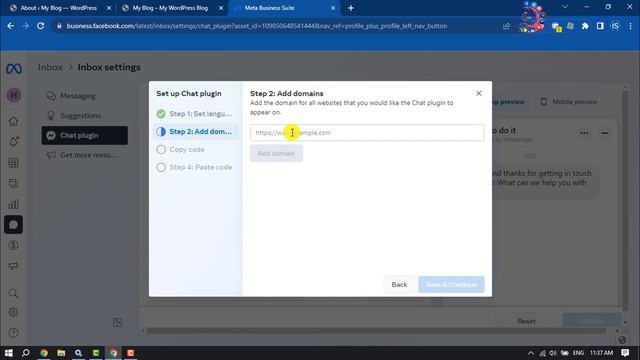Click the browser address bar URL
The image size is (640, 360).
tap(256, 26)
